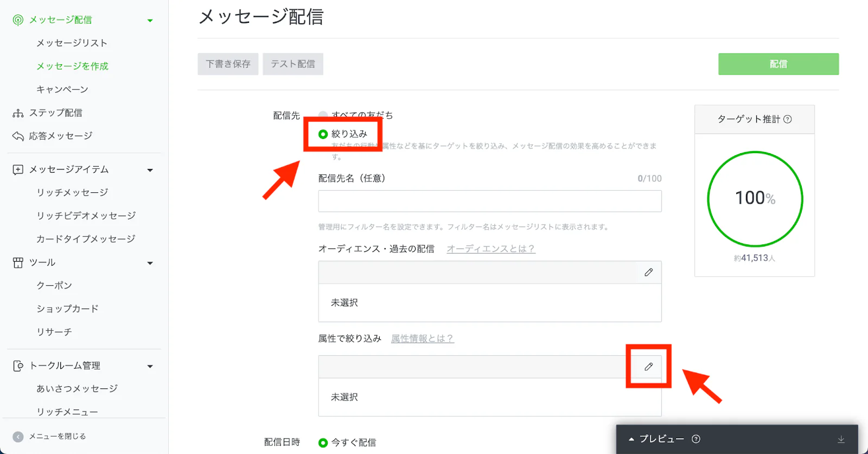Open リッチメッセージ in the sidebar

coord(72,193)
